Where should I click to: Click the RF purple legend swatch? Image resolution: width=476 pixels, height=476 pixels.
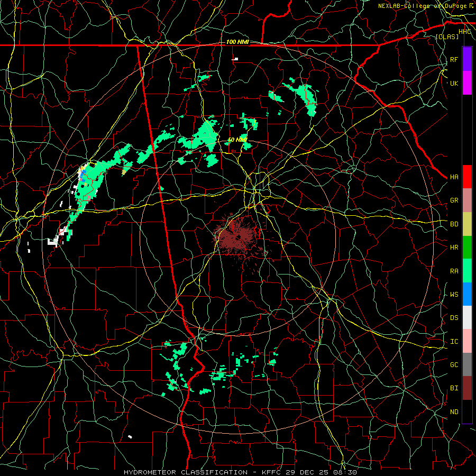pyautogui.click(x=467, y=59)
